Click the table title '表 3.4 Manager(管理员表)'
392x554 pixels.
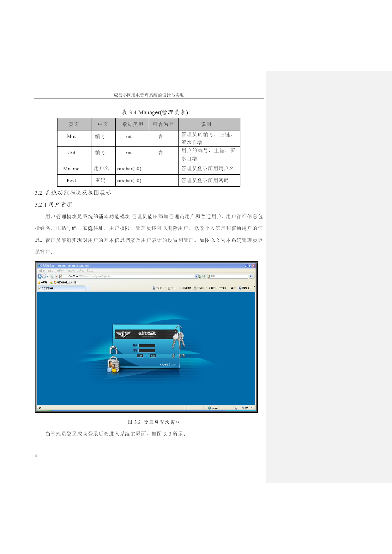point(155,112)
